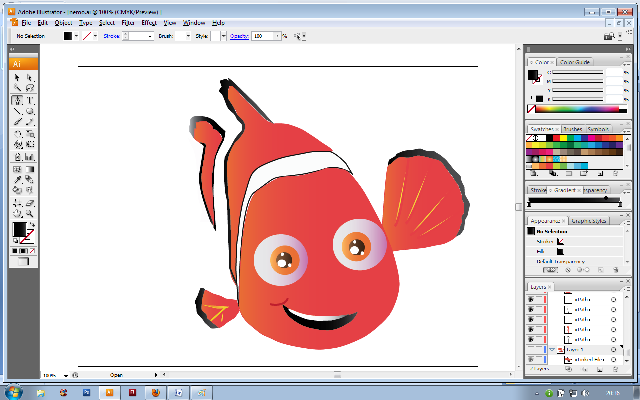640x400 pixels.
Task: Select the Type tool
Action: coord(30,101)
